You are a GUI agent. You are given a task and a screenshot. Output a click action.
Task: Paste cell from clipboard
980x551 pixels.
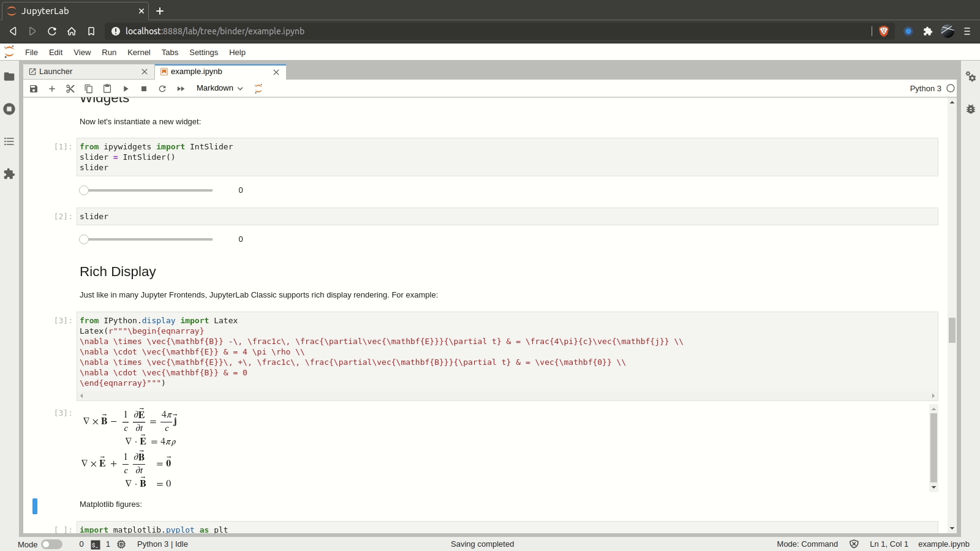pyautogui.click(x=107, y=89)
